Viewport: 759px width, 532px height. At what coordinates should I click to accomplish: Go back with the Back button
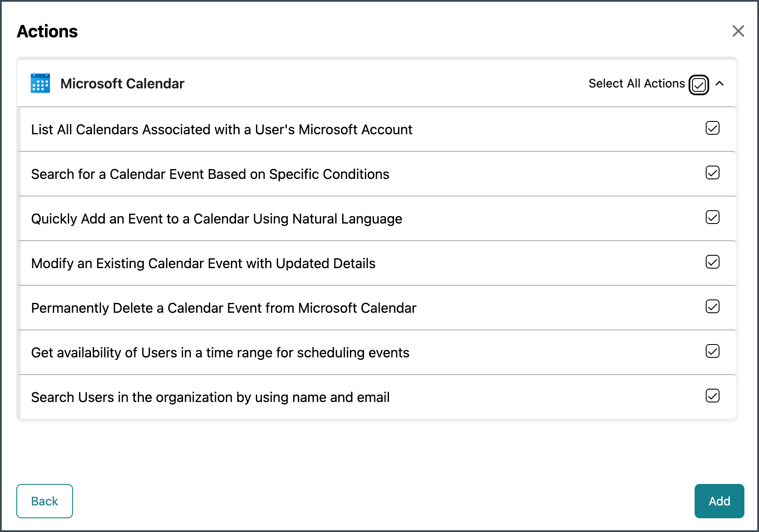point(45,501)
